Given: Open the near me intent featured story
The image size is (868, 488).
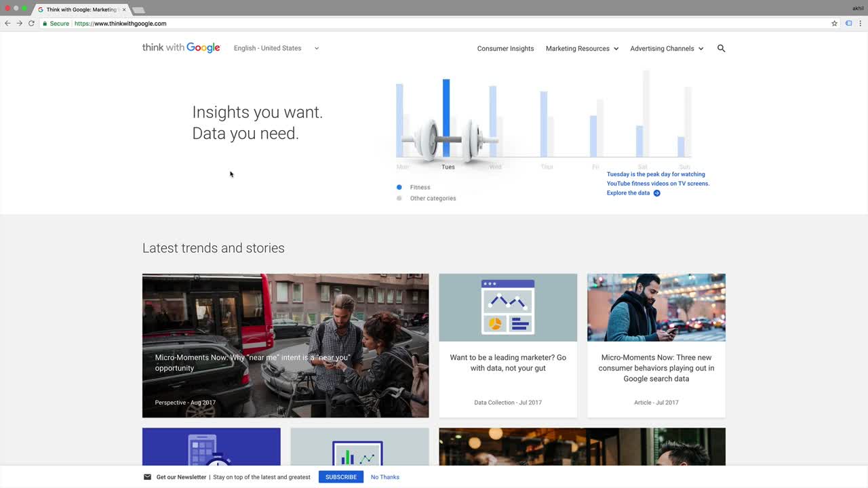Looking at the screenshot, I should (285, 346).
